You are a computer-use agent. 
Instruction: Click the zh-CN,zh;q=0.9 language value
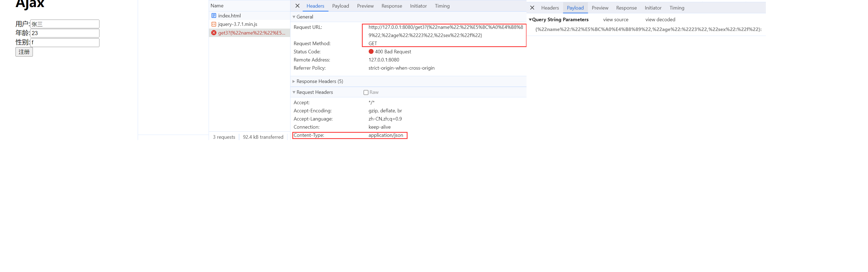pos(385,119)
